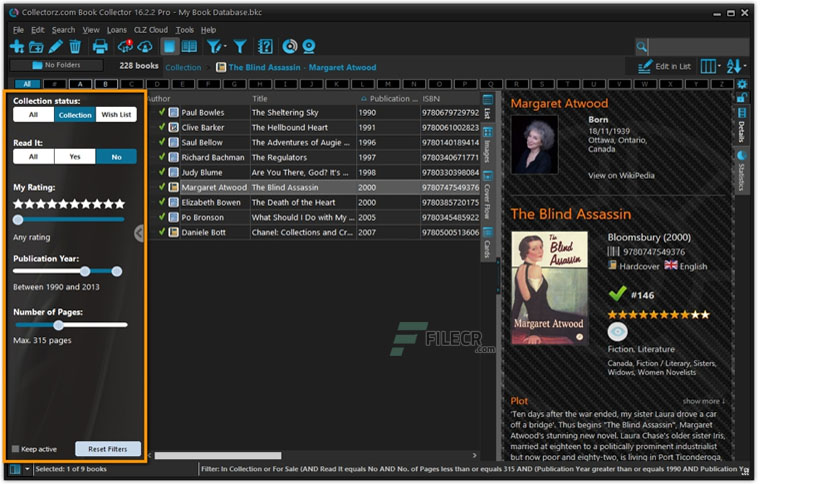Click the webcam barcode scanner icon
The image size is (836, 484).
click(x=309, y=47)
